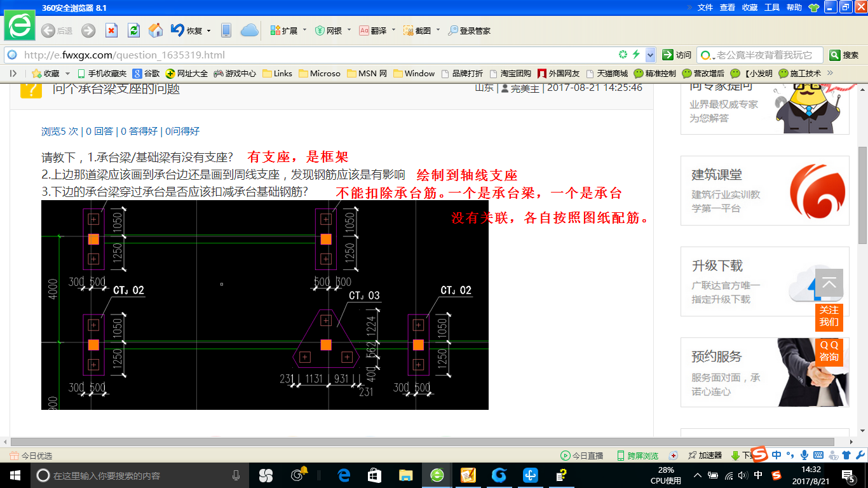The width and height of the screenshot is (868, 488).
Task: Expand the 扩展 dropdown arrow
Action: (304, 30)
